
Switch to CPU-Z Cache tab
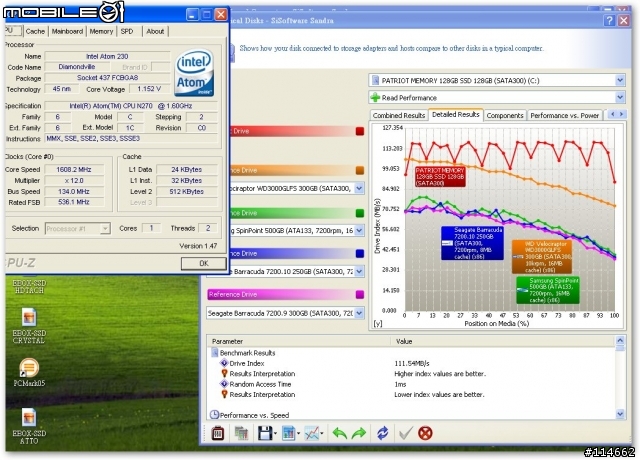pos(35,31)
